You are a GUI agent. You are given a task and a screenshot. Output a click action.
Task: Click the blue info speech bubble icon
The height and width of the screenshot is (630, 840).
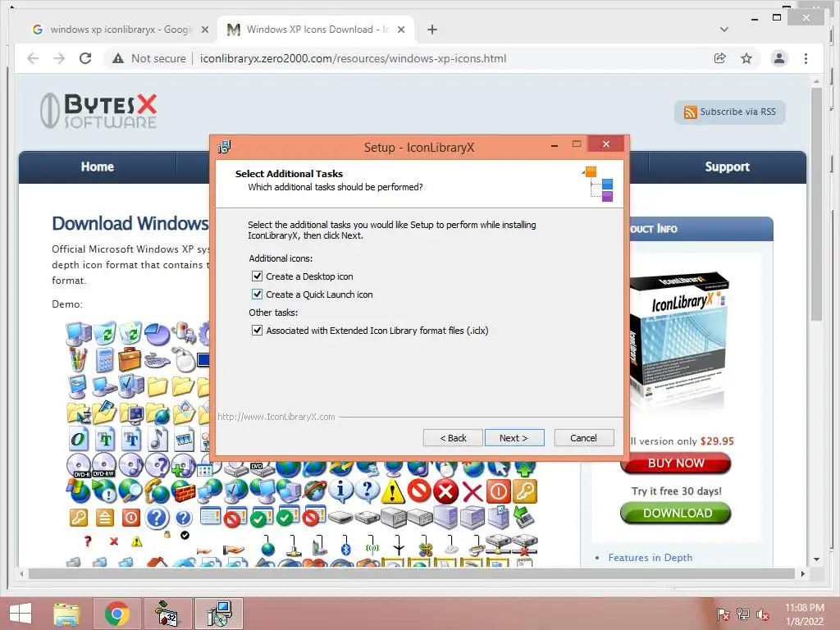point(340,491)
